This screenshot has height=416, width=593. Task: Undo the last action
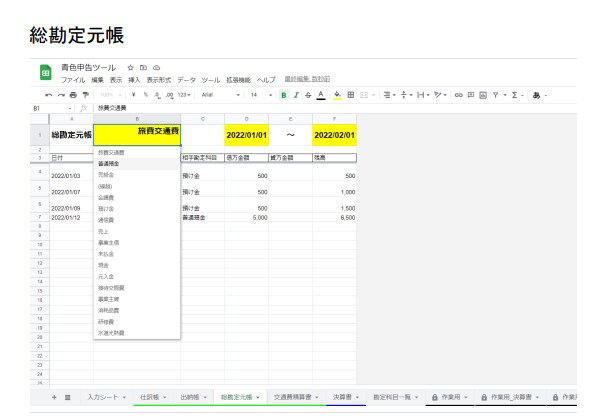48,95
